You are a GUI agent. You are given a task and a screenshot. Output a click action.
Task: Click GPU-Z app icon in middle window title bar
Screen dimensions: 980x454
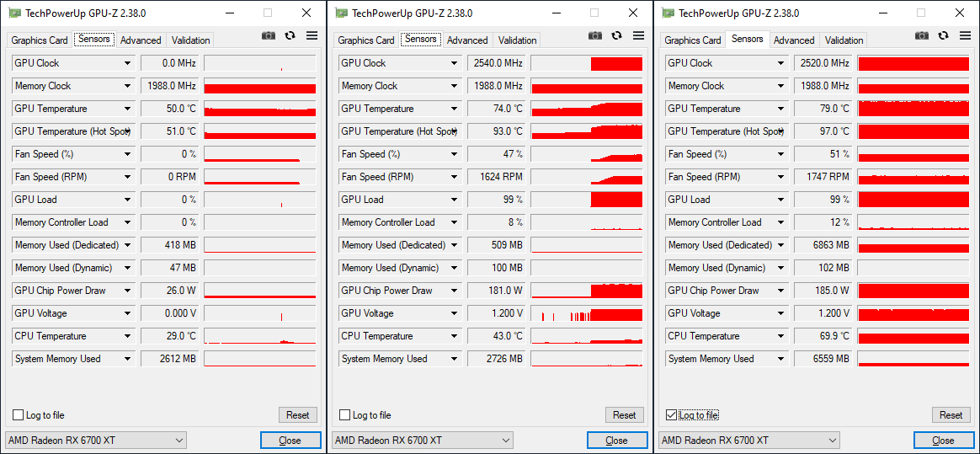(341, 13)
